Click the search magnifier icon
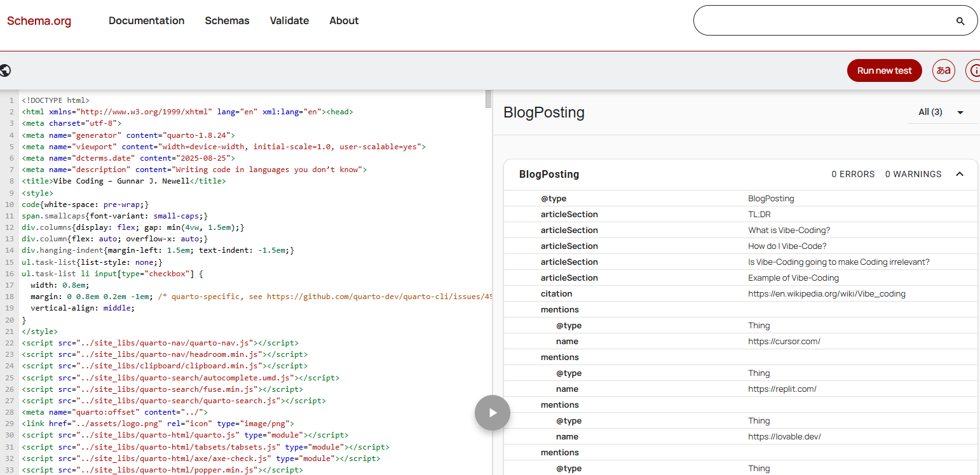This screenshot has height=475, width=980. pyautogui.click(x=960, y=21)
